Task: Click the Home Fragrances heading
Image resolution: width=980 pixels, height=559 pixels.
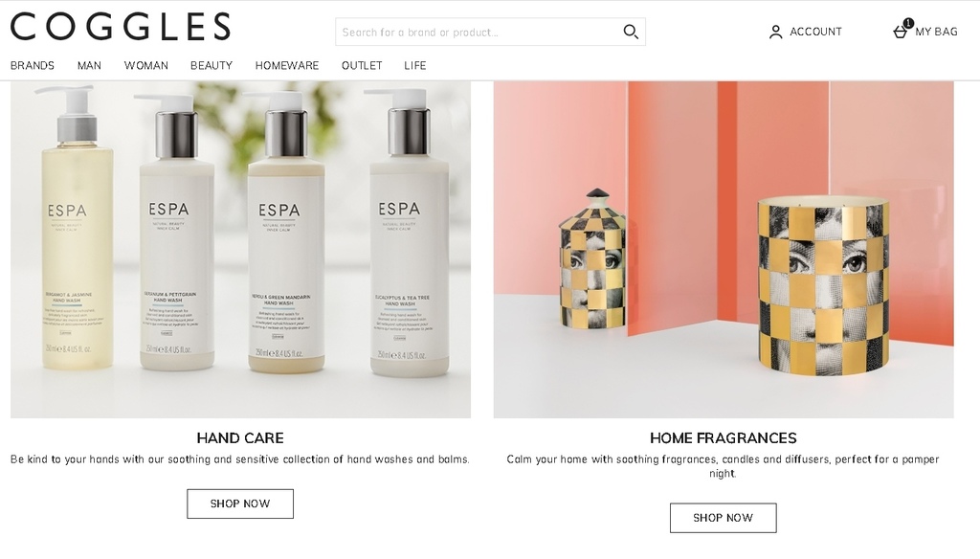Action: click(x=724, y=437)
